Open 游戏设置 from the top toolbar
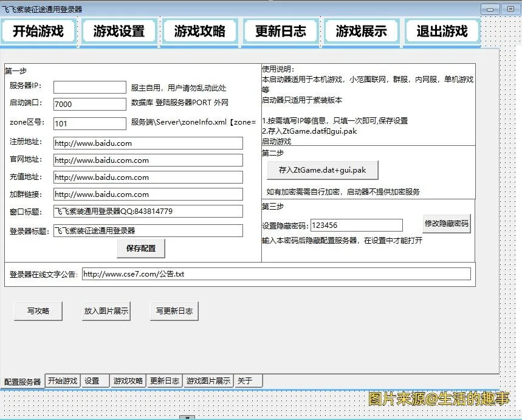This screenshot has height=420, width=522. pos(119,30)
